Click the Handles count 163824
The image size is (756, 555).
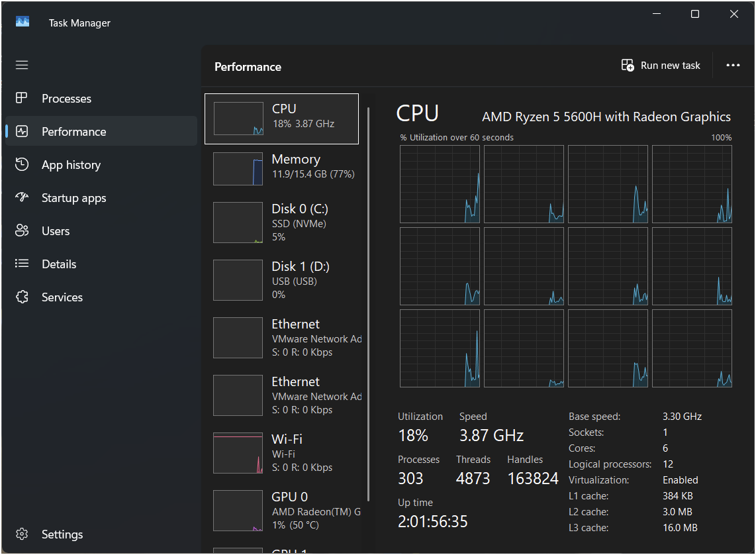click(533, 478)
